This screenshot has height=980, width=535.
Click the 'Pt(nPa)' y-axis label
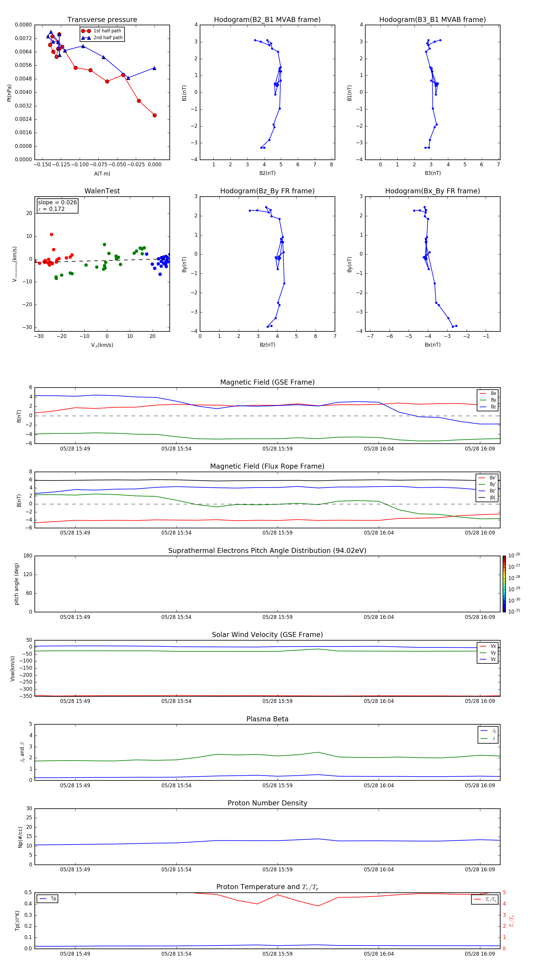pyautogui.click(x=9, y=92)
